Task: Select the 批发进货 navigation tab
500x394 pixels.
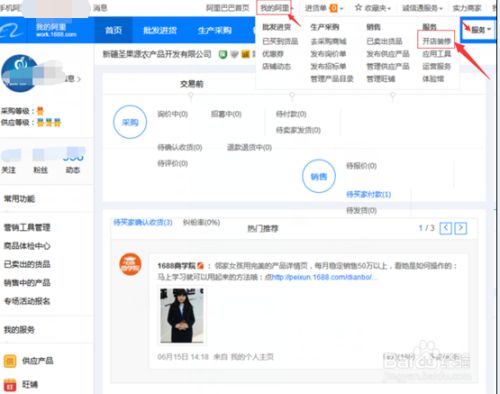Action: 160,30
